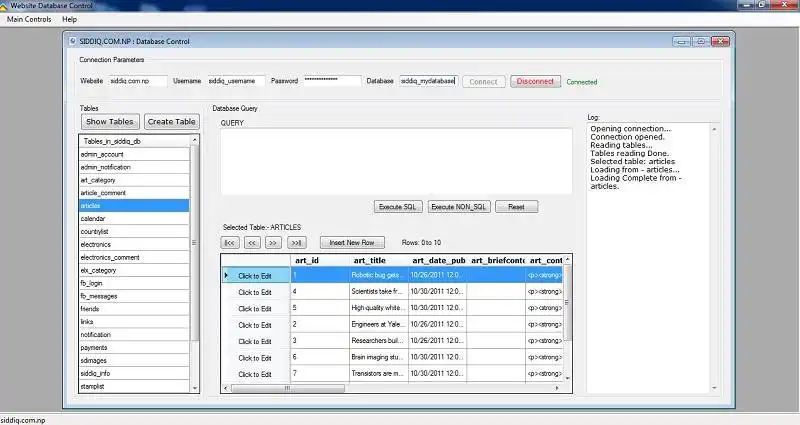800x425 pixels.
Task: Click the greyed Connect button
Action: point(484,82)
